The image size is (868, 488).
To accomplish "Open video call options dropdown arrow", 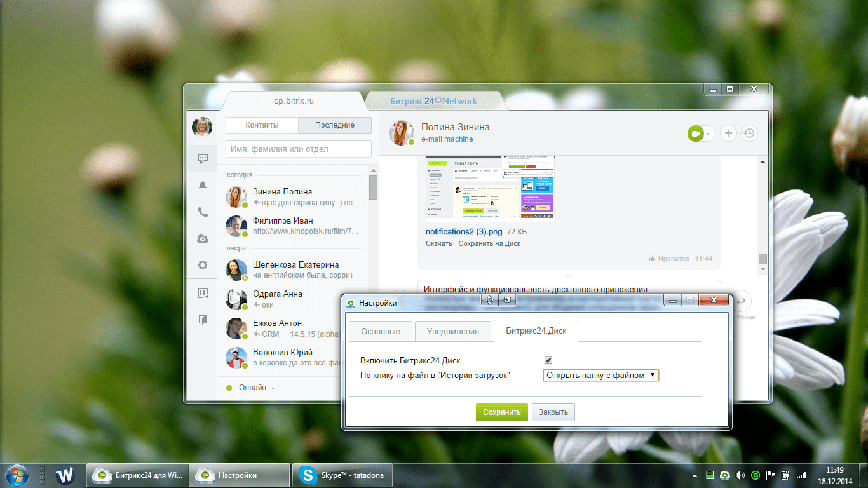I will 710,133.
